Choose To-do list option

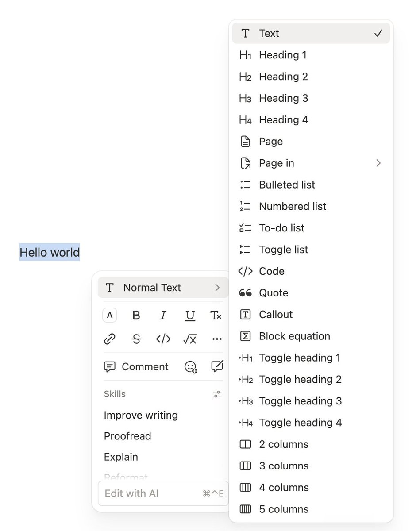311,228
